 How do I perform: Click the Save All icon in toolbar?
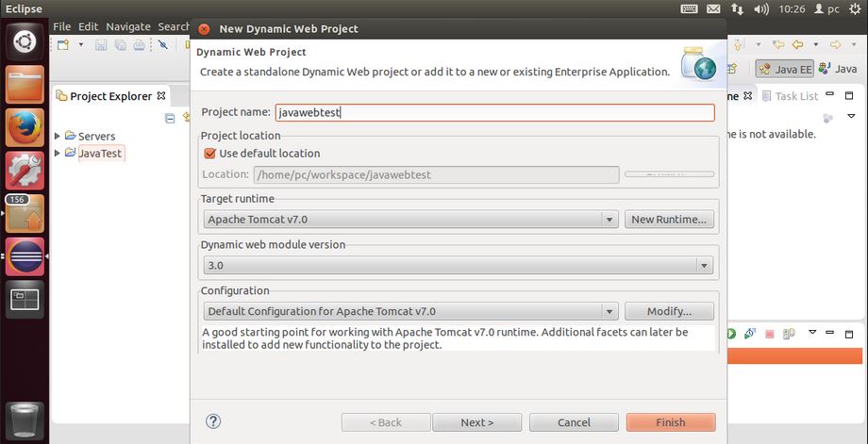click(x=120, y=45)
